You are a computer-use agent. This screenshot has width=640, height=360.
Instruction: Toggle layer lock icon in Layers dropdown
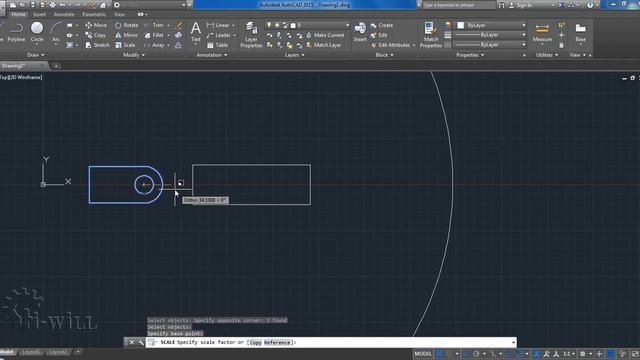tap(285, 25)
